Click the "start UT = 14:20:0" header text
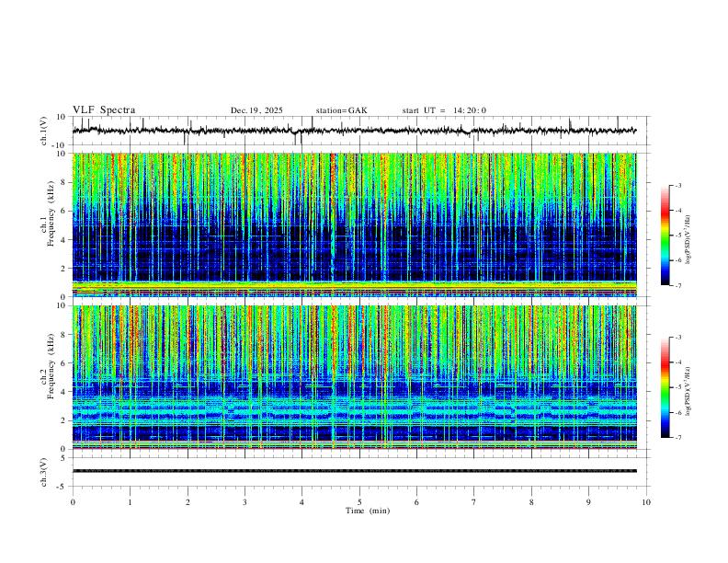This screenshot has height=563, width=728. pos(444,110)
